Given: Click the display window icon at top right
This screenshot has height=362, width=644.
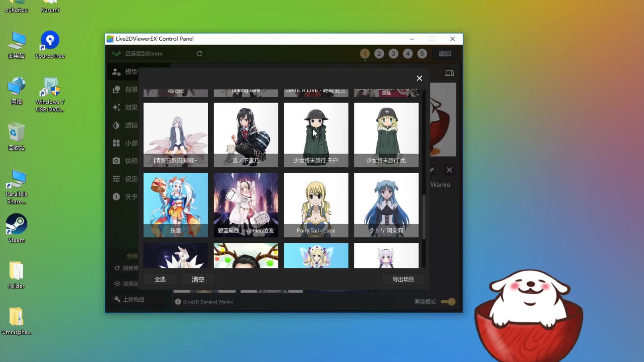Looking at the screenshot, I should (449, 73).
